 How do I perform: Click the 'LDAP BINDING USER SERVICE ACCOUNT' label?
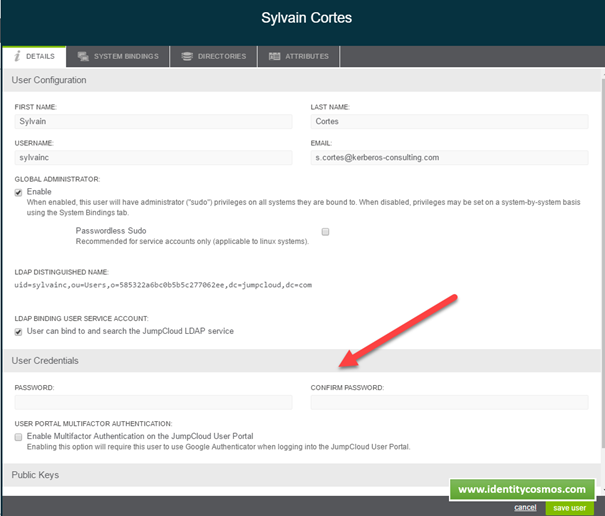pyautogui.click(x=81, y=318)
